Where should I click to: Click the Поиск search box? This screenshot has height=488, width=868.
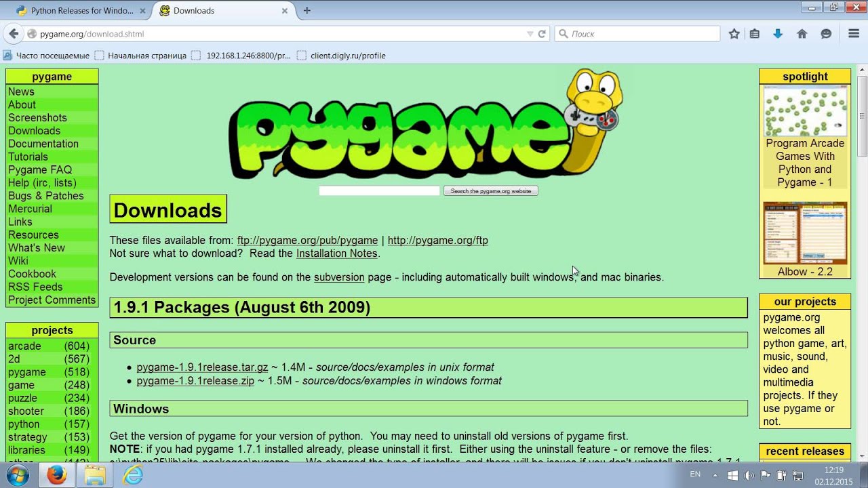click(x=637, y=34)
